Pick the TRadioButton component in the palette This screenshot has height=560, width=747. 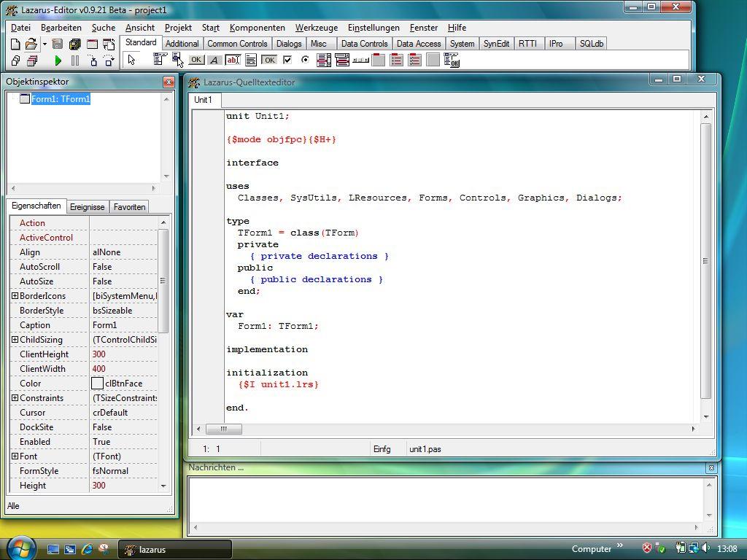(x=306, y=60)
